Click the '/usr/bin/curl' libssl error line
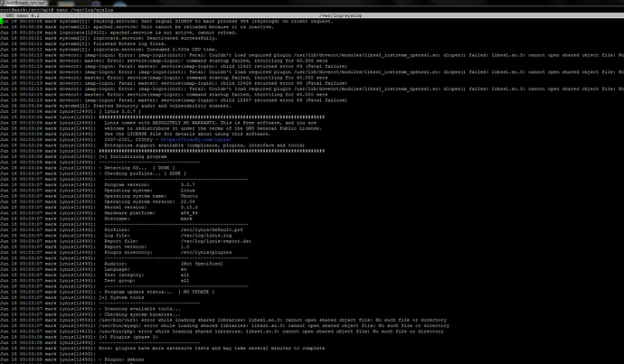 pyautogui.click(x=272, y=320)
